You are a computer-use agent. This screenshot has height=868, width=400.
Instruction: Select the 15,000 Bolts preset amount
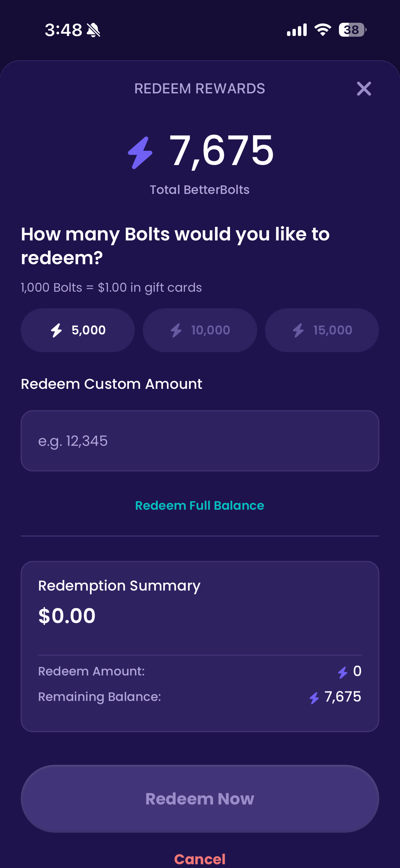click(x=322, y=330)
